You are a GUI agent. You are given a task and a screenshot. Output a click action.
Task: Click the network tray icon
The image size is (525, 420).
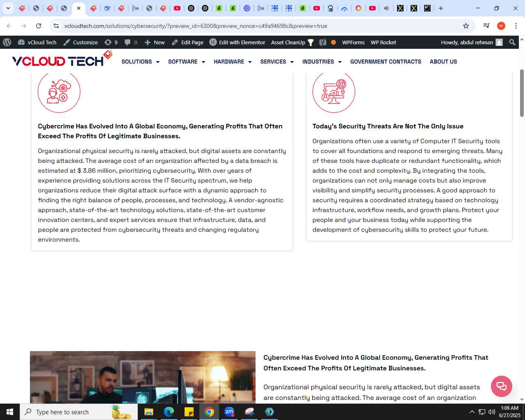coord(482,412)
